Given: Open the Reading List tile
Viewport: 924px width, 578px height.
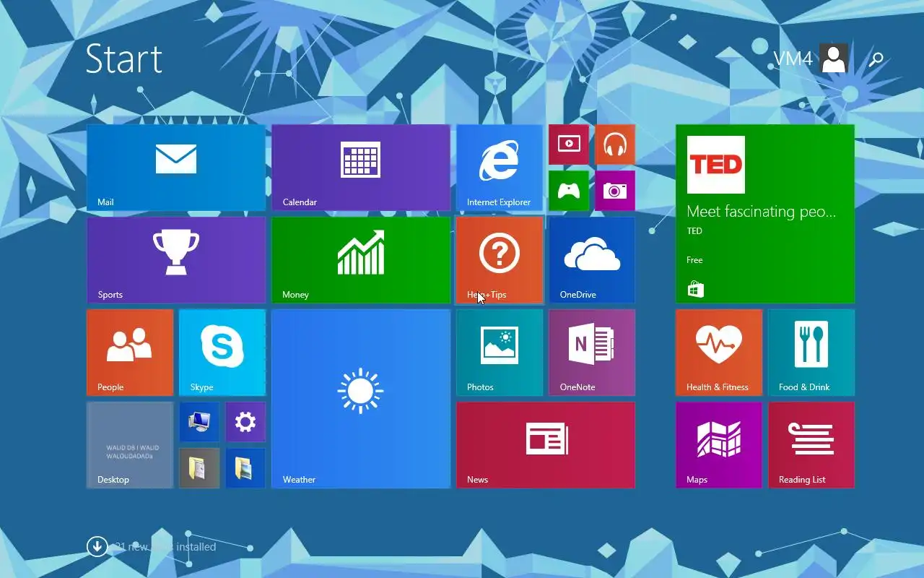Looking at the screenshot, I should (x=811, y=445).
